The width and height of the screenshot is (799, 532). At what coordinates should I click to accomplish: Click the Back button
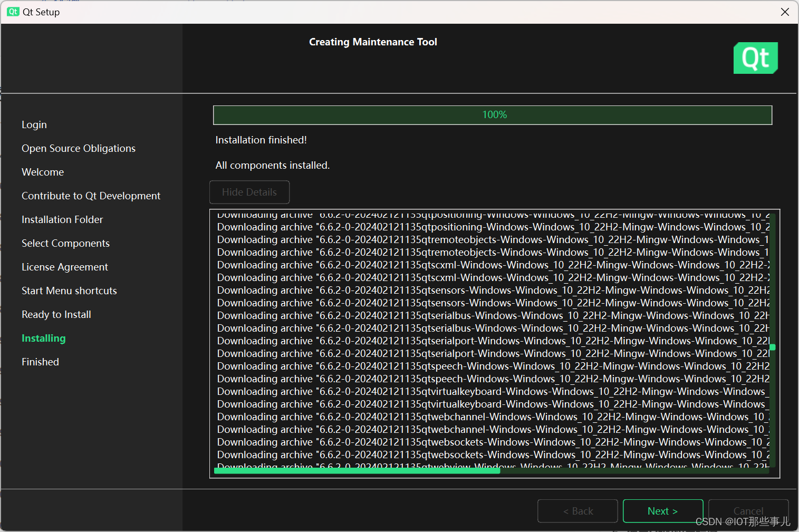click(x=577, y=511)
